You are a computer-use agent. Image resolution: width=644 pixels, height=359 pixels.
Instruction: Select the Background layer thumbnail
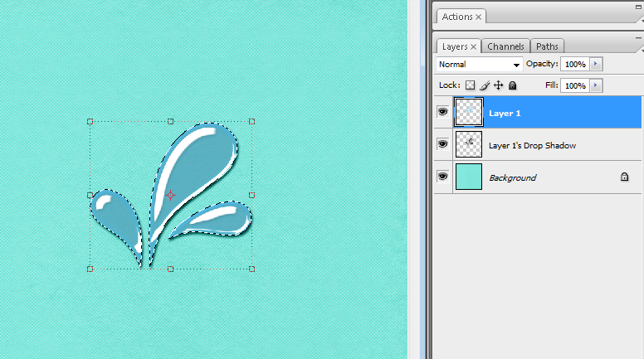[x=469, y=177]
